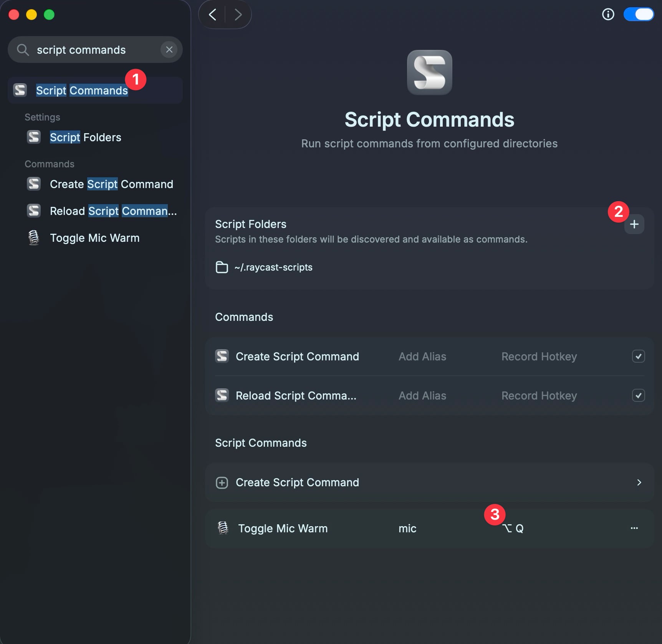Click the folder icon beside ~/.raycast-scripts
Viewport: 662px width, 644px height.
click(222, 267)
